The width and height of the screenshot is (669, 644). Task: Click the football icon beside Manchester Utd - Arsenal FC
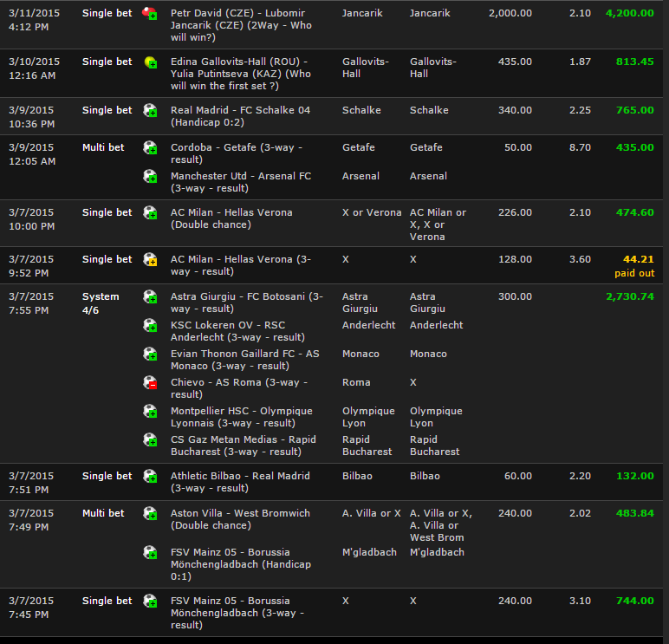(150, 177)
